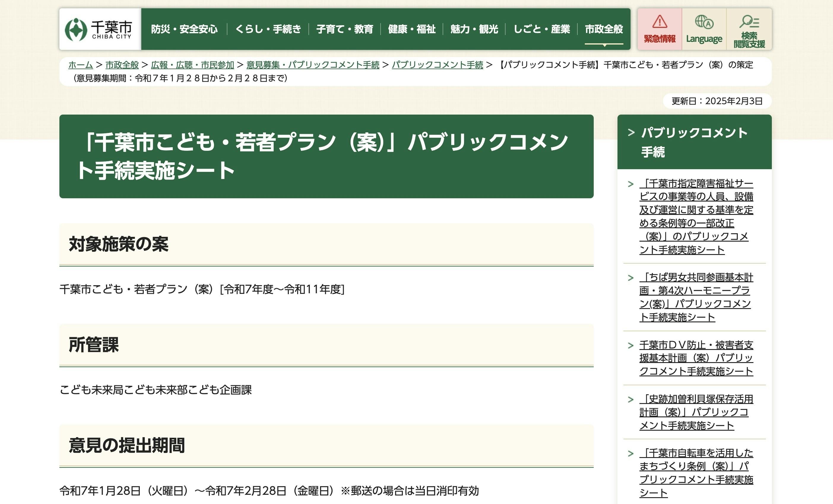This screenshot has height=504, width=833.
Task: Open the しごと・産業 menu
Action: [x=541, y=29]
